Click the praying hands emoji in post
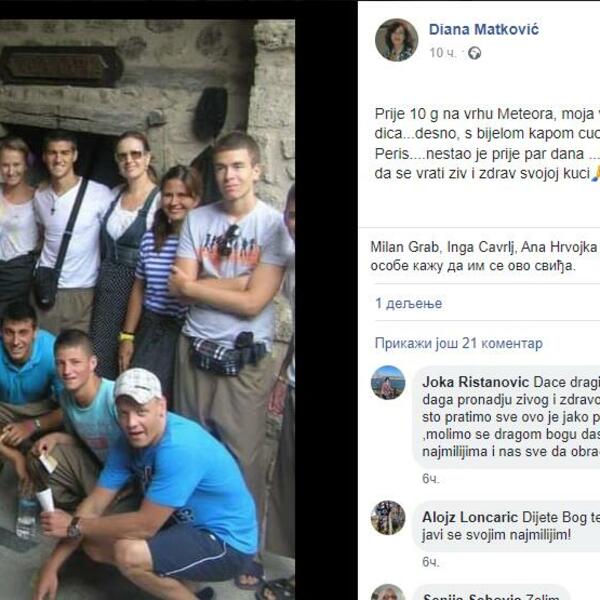The height and width of the screenshot is (600, 600). (x=596, y=173)
